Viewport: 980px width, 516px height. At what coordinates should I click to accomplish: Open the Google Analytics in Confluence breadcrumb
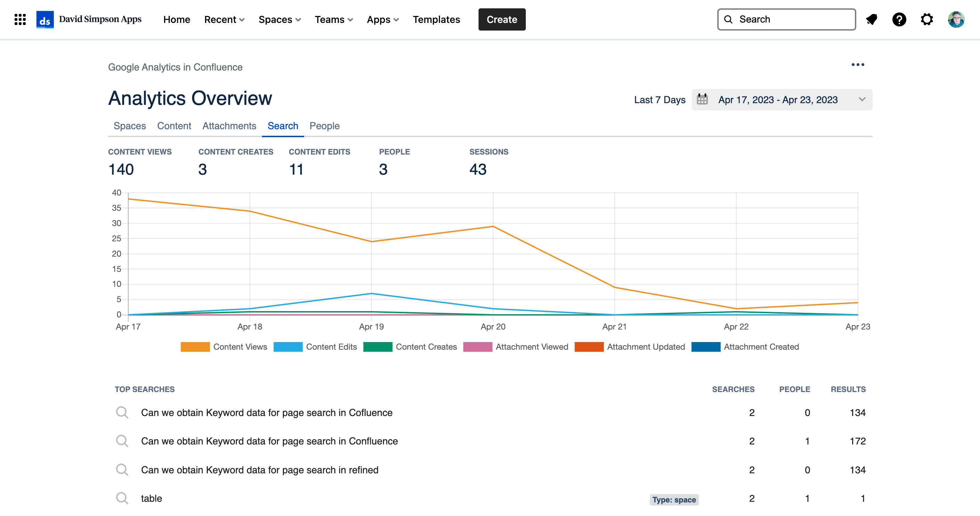pos(175,67)
